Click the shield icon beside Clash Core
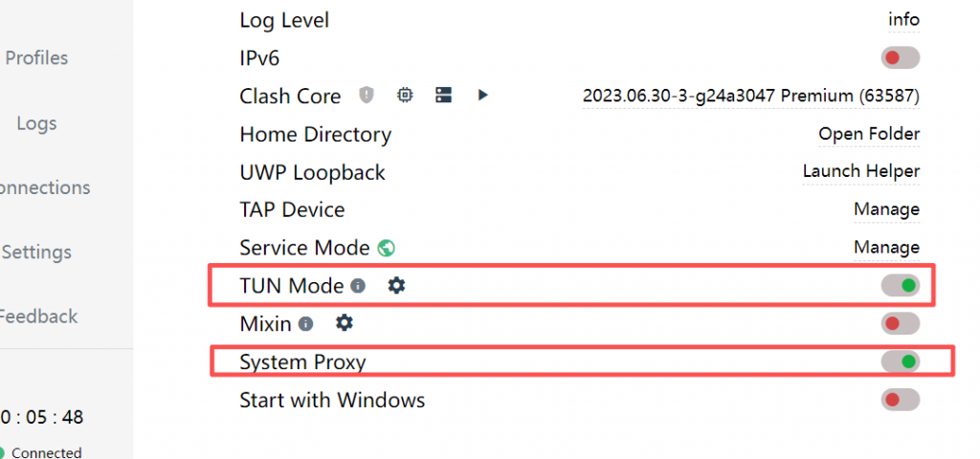This screenshot has height=459, width=980. coord(367,96)
